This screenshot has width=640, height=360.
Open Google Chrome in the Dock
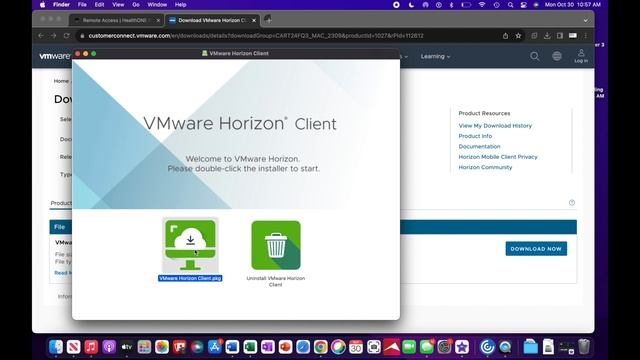[x=320, y=347]
